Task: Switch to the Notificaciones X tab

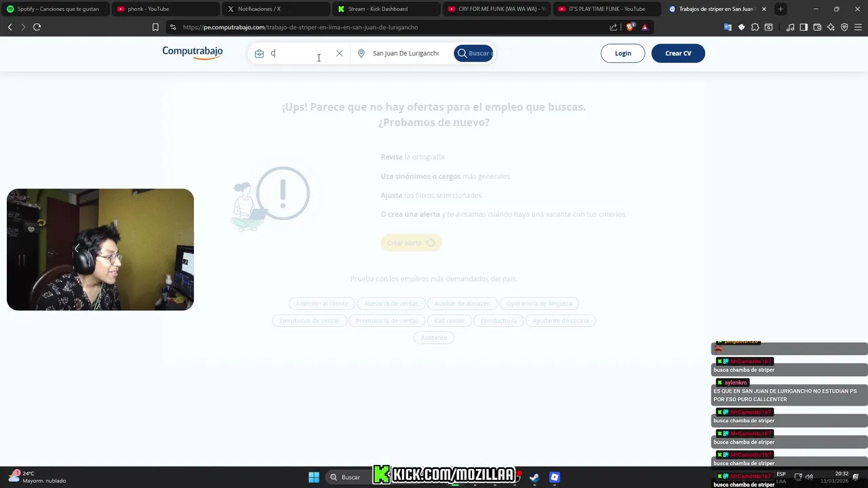Action: pos(277,9)
